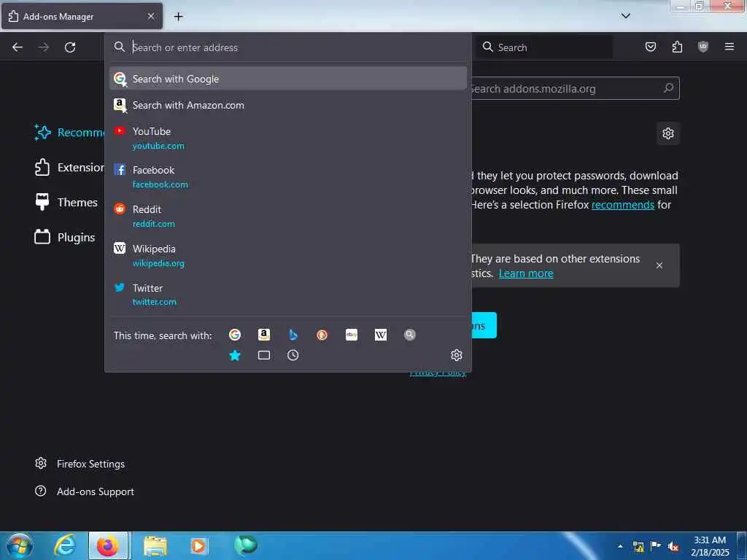Go back using the back arrow
The height and width of the screenshot is (560, 747).
[18, 47]
